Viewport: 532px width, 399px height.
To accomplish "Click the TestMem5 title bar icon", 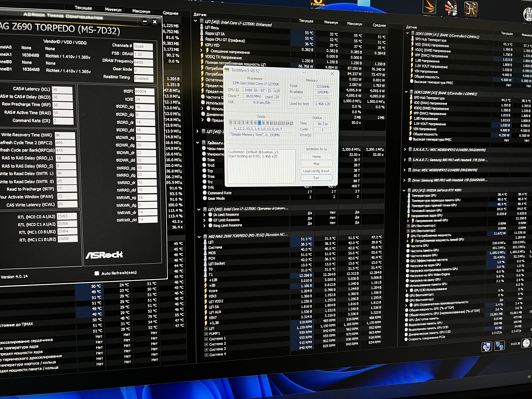I will click(227, 70).
